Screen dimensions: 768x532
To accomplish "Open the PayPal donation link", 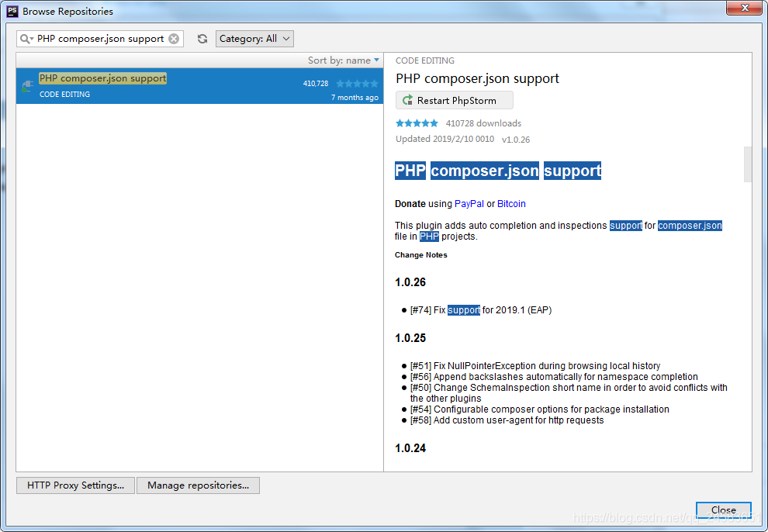I will tap(469, 204).
